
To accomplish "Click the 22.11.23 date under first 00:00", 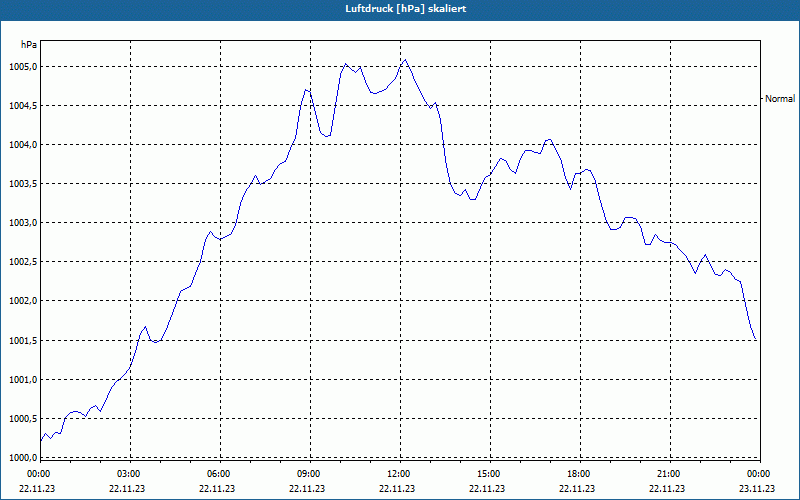I will pos(37,489).
